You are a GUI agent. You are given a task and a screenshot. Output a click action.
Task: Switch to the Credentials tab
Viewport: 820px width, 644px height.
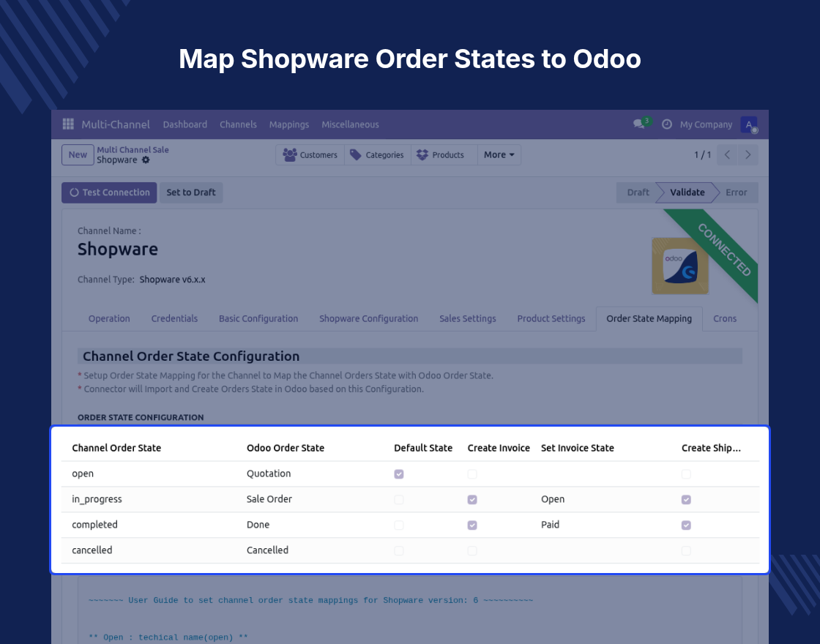(174, 318)
